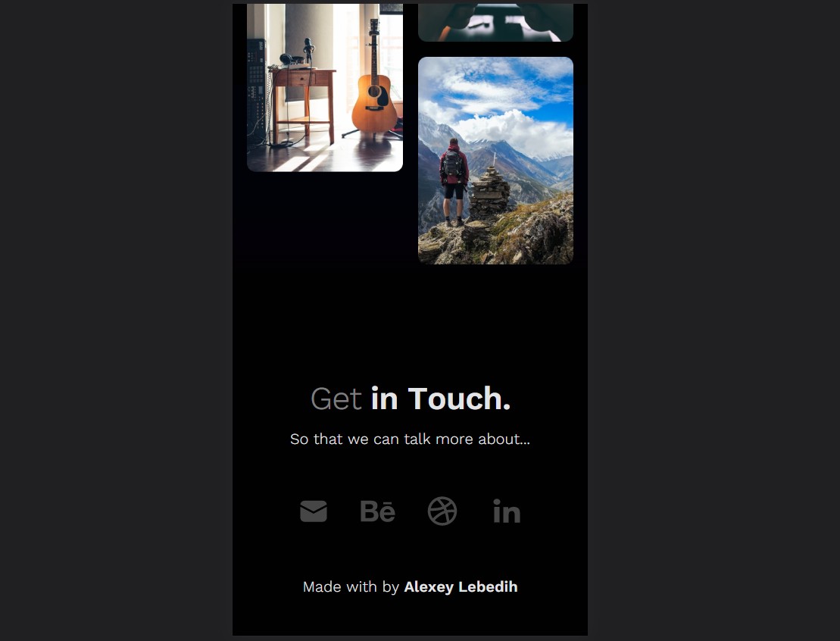The image size is (840, 641).
Task: Click the bold "Touch." word in the heading
Action: click(459, 399)
